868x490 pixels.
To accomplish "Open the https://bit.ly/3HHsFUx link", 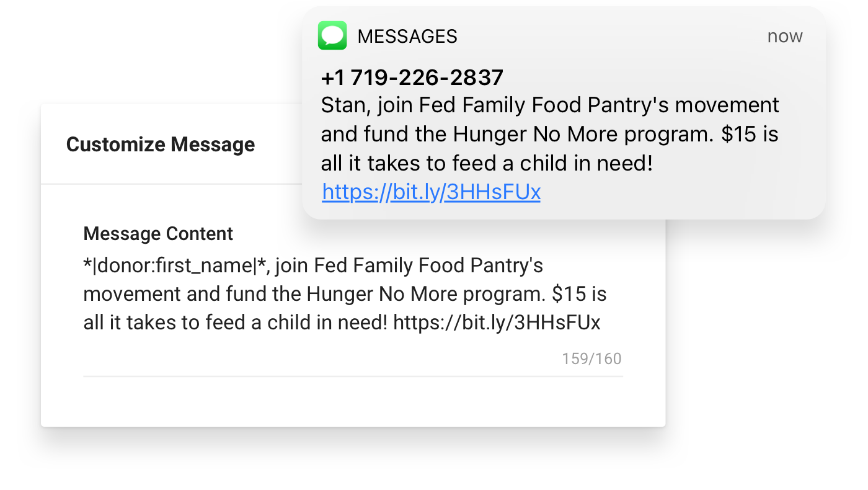I will (x=430, y=192).
